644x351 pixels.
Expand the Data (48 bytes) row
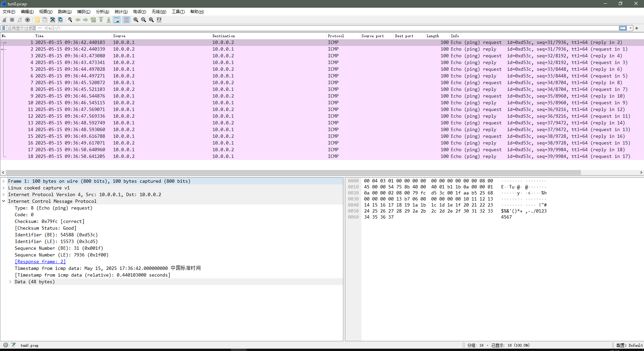10,282
